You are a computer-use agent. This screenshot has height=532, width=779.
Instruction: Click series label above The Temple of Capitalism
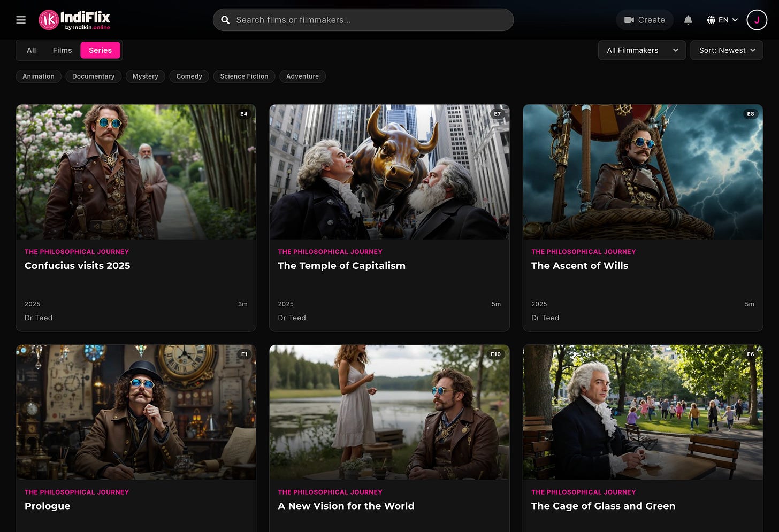330,252
